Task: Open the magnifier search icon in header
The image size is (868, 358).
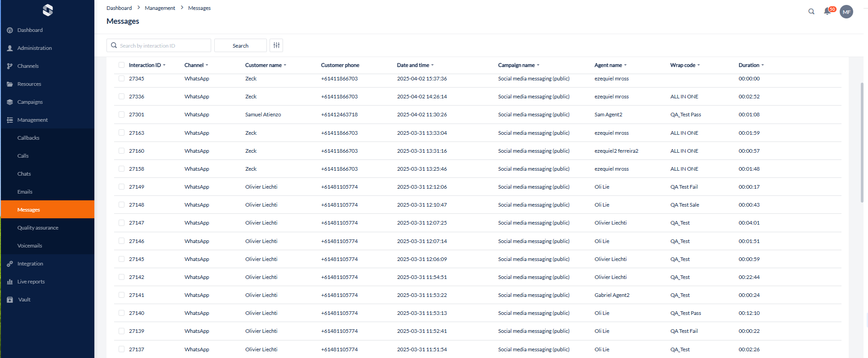Action: 811,12
